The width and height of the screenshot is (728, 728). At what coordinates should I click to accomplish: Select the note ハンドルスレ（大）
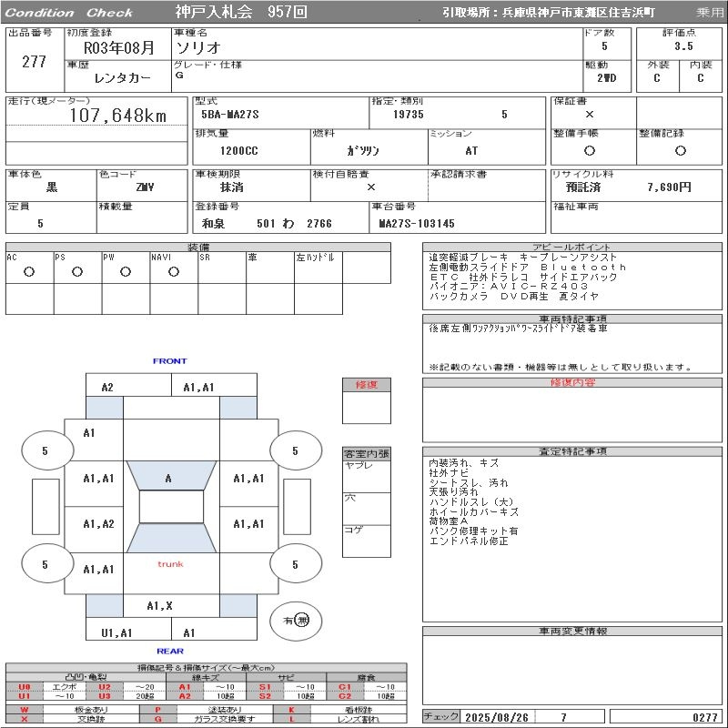click(x=471, y=502)
